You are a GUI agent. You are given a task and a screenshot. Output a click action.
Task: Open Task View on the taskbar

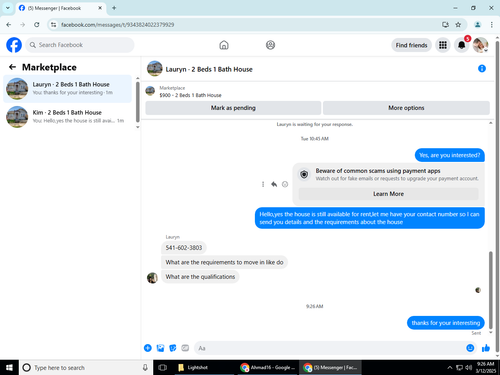pyautogui.click(x=163, y=367)
